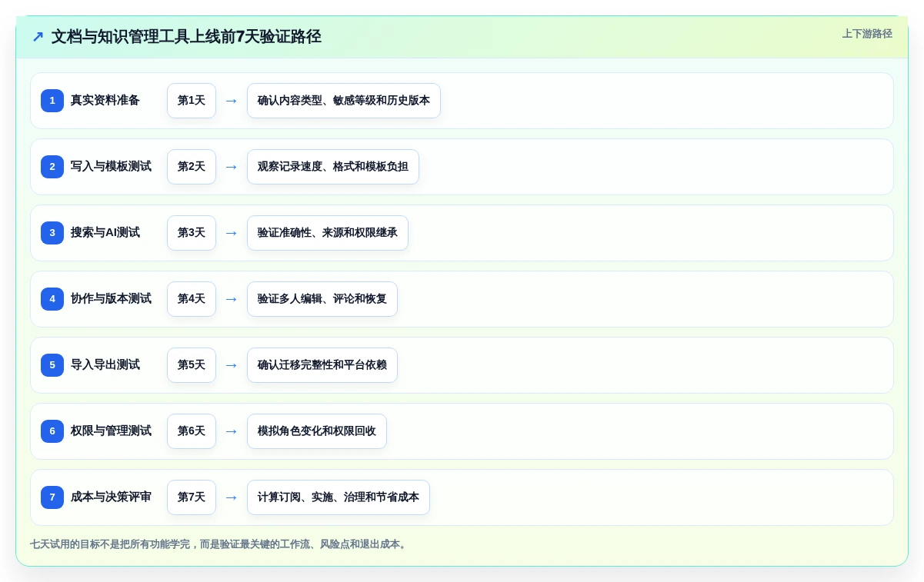The height and width of the screenshot is (582, 924).
Task: Open the 确认内容类型、敏感等级和历史版本 box
Action: point(344,101)
